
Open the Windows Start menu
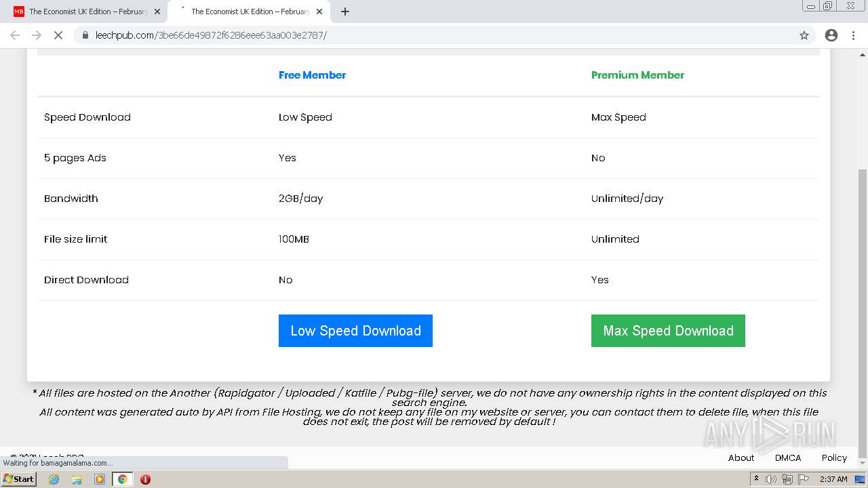point(19,479)
